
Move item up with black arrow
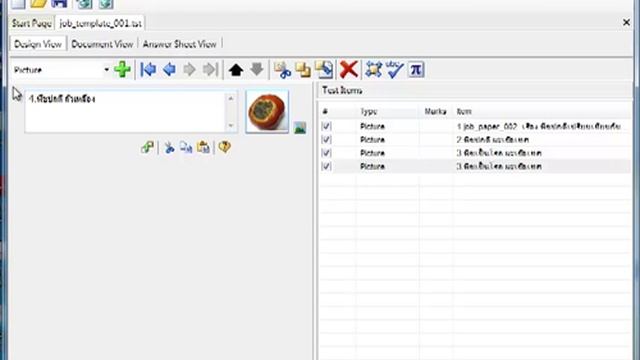coord(236,70)
